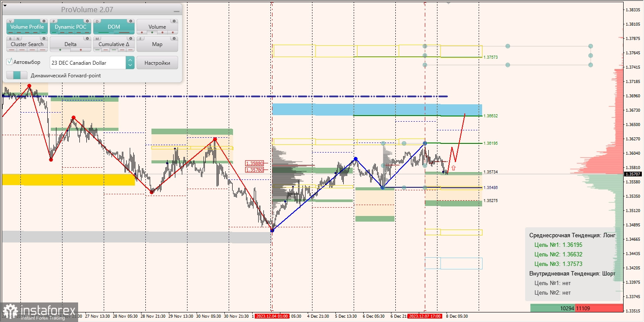Open Cluster Search gear settings
This screenshot has width=644, height=322.
pos(43,38)
